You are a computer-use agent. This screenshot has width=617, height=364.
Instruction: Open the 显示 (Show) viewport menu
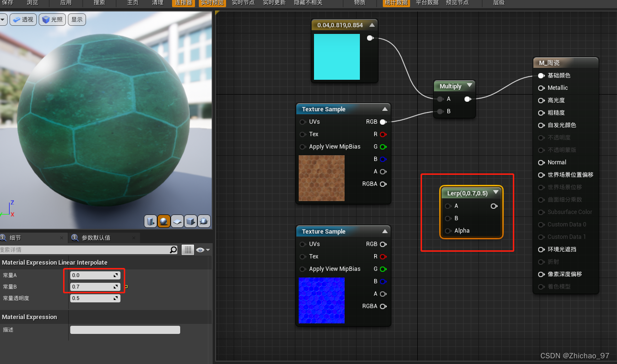click(76, 20)
